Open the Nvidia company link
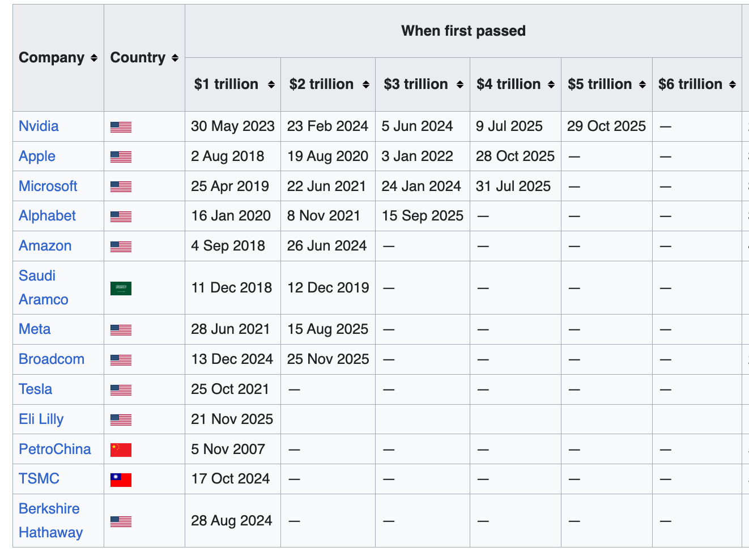Image resolution: width=749 pixels, height=560 pixels. pos(39,126)
